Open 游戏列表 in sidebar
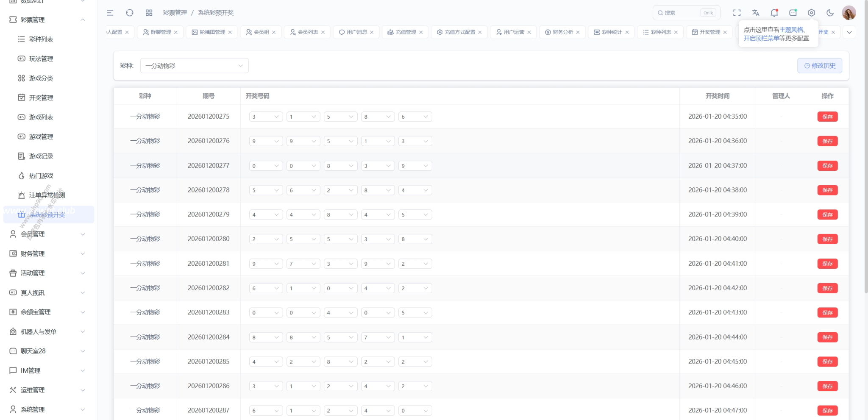Viewport: 868px width, 420px height. [x=49, y=117]
